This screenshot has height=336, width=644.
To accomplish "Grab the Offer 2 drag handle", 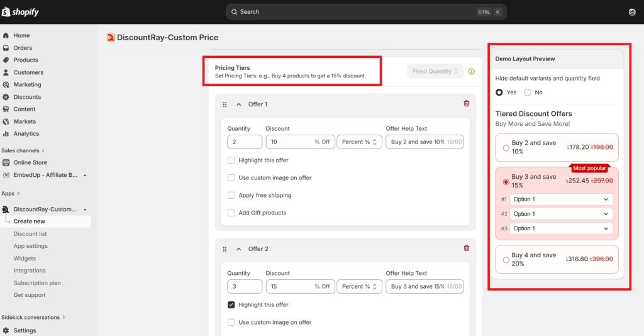I will tap(225, 249).
